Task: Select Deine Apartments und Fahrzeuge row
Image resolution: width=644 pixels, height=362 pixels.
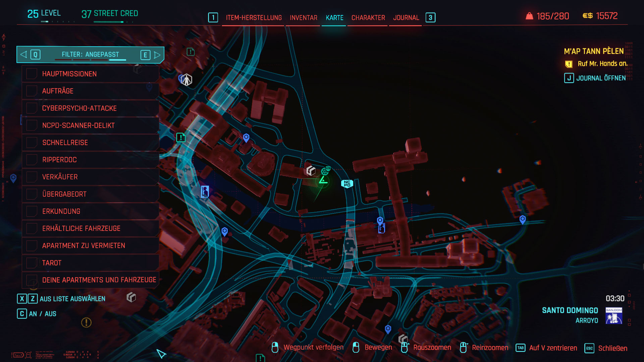Action: coord(90,280)
